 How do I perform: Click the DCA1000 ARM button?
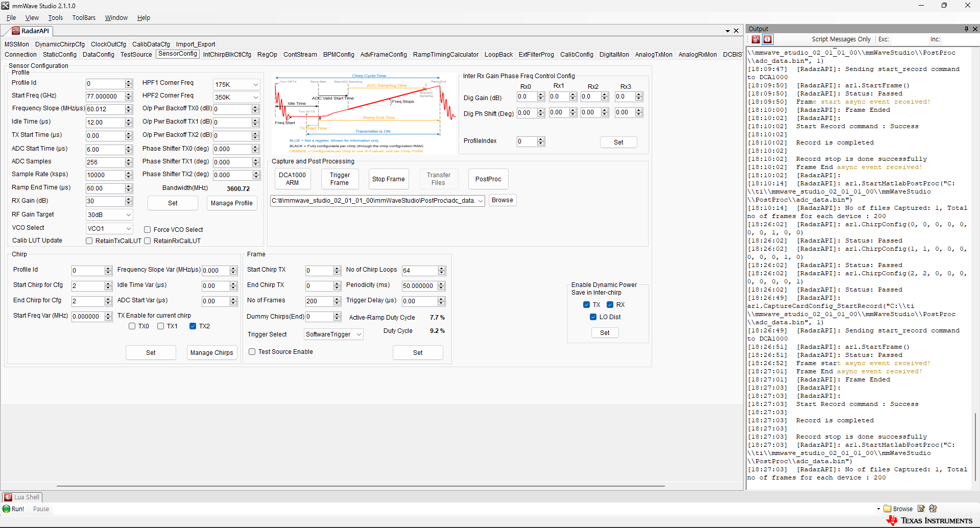[292, 179]
